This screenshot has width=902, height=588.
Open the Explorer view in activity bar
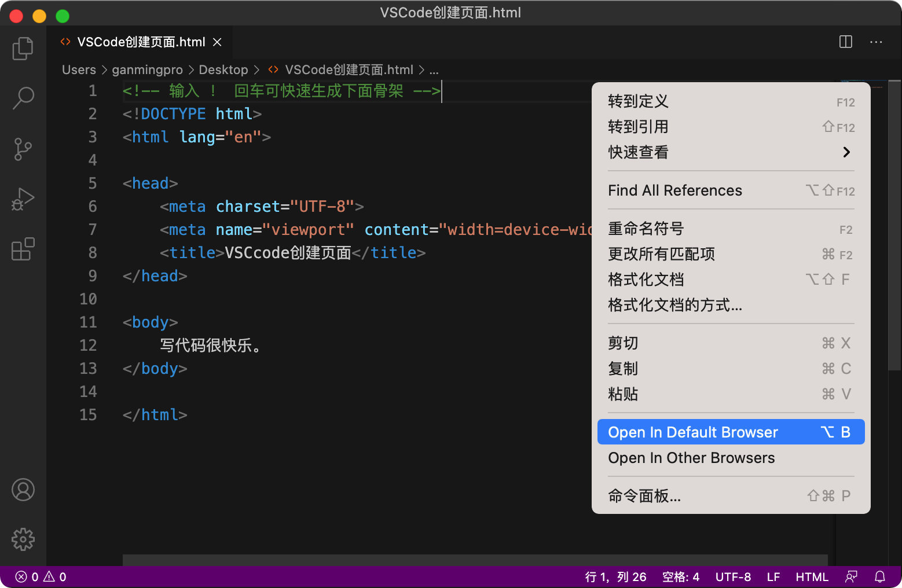(x=23, y=49)
